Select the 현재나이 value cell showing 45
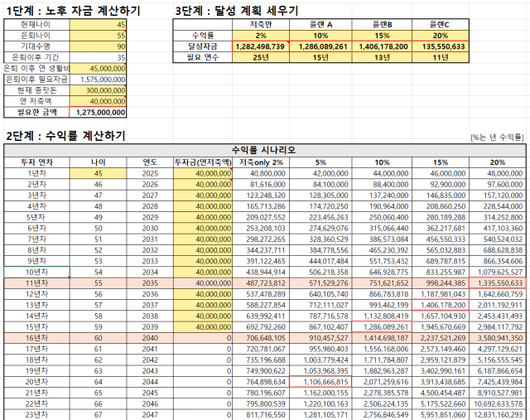Screen dimensions: 530x420 coord(98,24)
